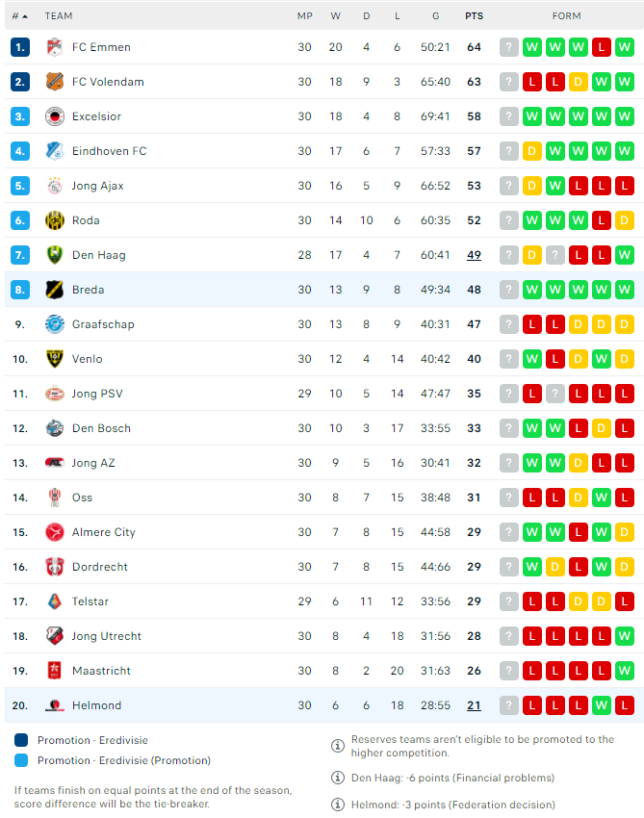Screen dimensions: 644x818
Task: Sort table by MP column header
Action: pos(305,16)
